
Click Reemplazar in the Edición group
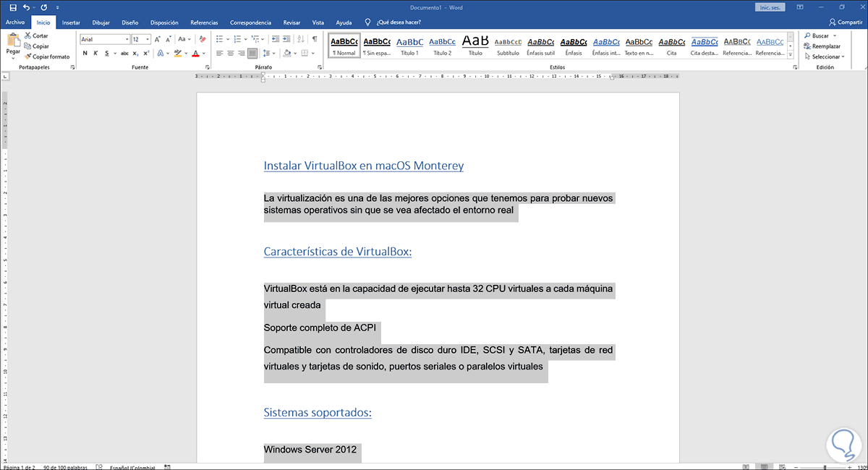tap(821, 46)
